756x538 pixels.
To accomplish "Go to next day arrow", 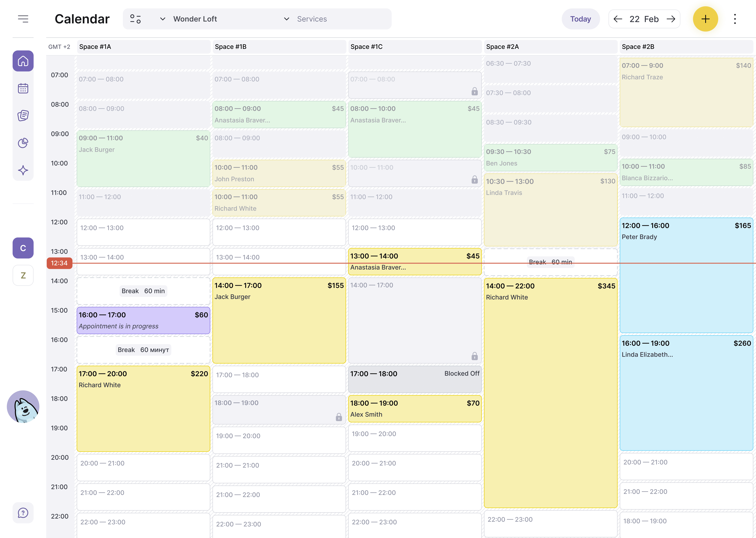I will click(671, 19).
